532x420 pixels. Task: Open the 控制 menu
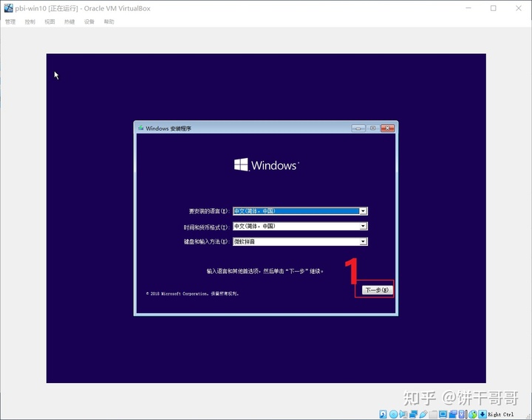point(30,21)
